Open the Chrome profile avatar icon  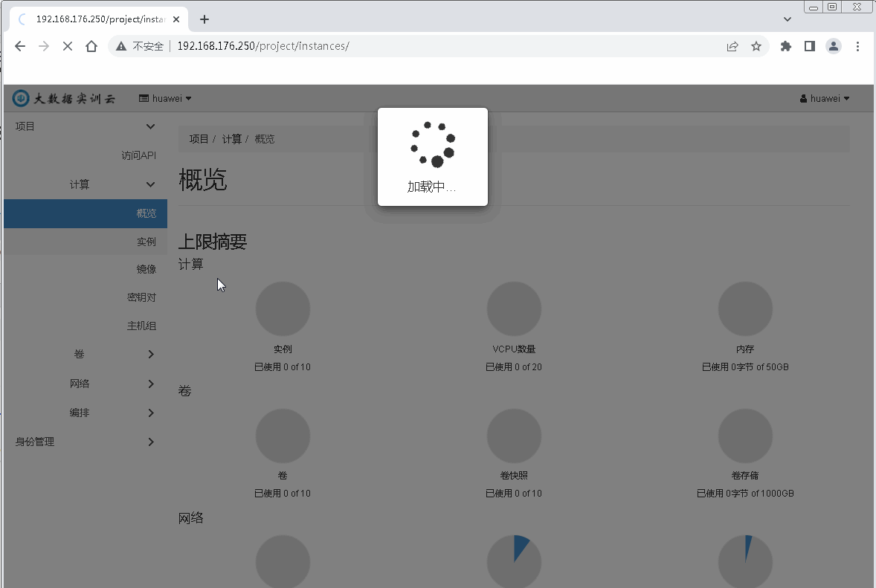[x=834, y=46]
